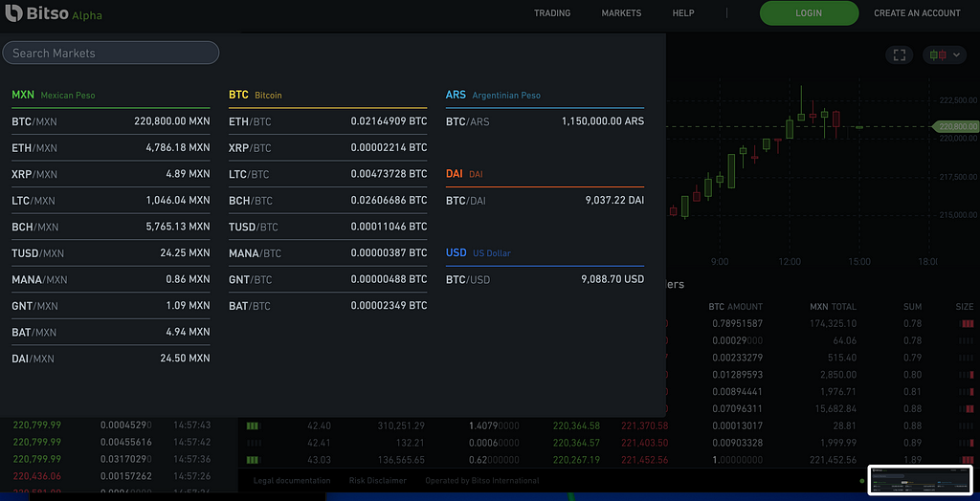Select the ETH/MXN market
The image size is (980, 501).
click(x=111, y=148)
